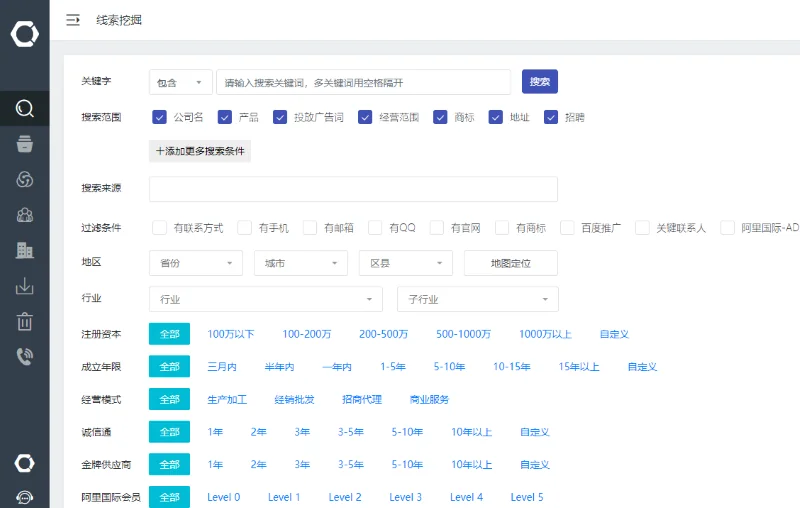Image resolution: width=800 pixels, height=508 pixels.
Task: Open the phone call sidebar icon
Action: coord(24,356)
